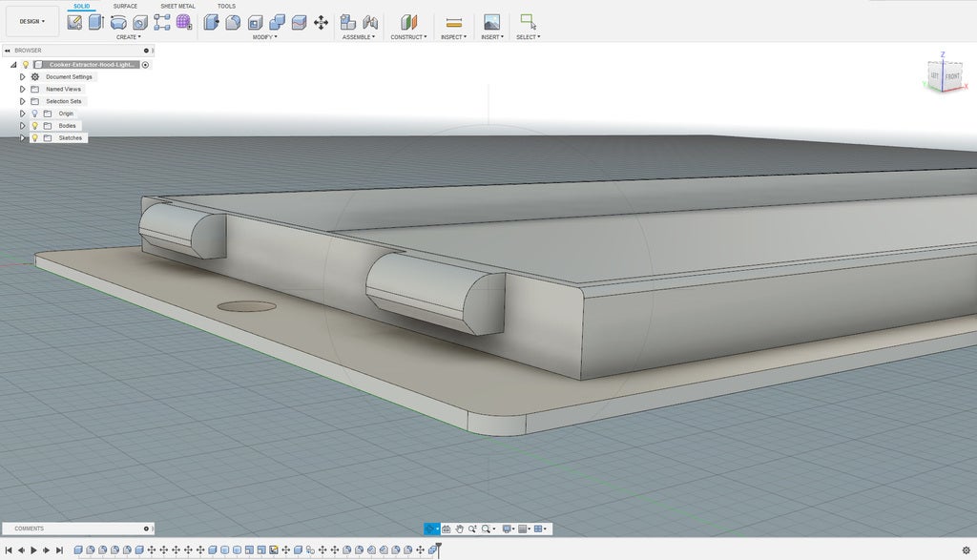Click the Measure tool icon
The width and height of the screenshot is (977, 560).
coord(454,22)
